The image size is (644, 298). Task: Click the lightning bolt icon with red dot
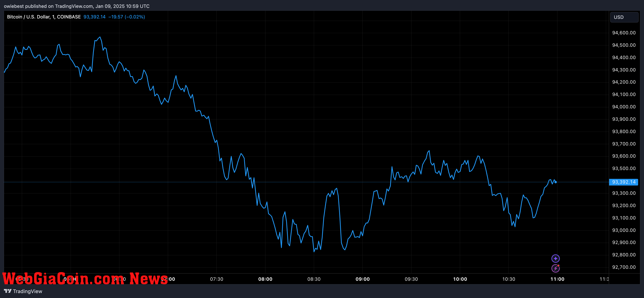(x=555, y=268)
